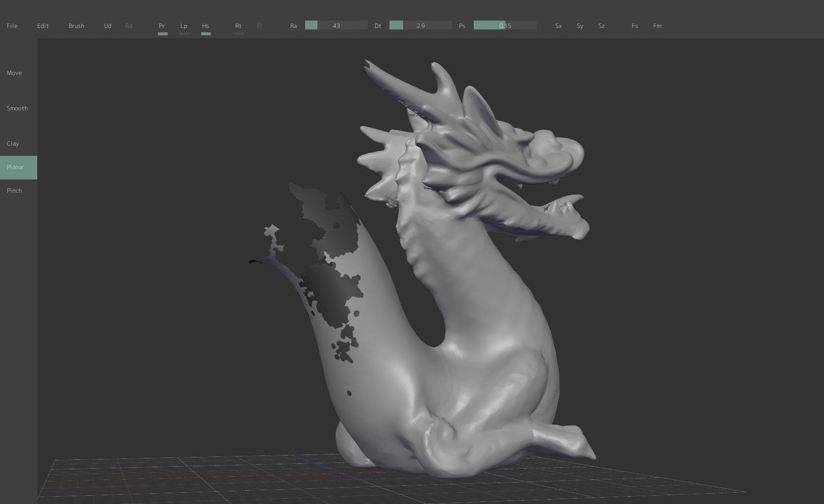Viewport: 824px width, 504px height.
Task: Enable the Lp option
Action: pyautogui.click(x=183, y=25)
